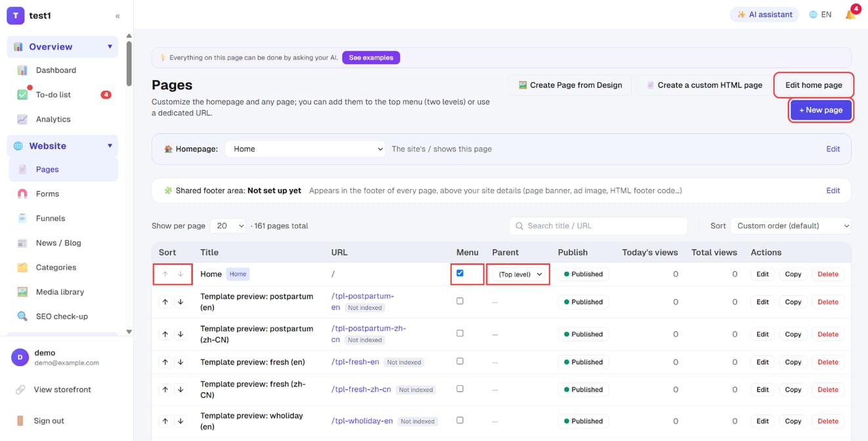Open the Pages sidebar item

tap(63, 169)
